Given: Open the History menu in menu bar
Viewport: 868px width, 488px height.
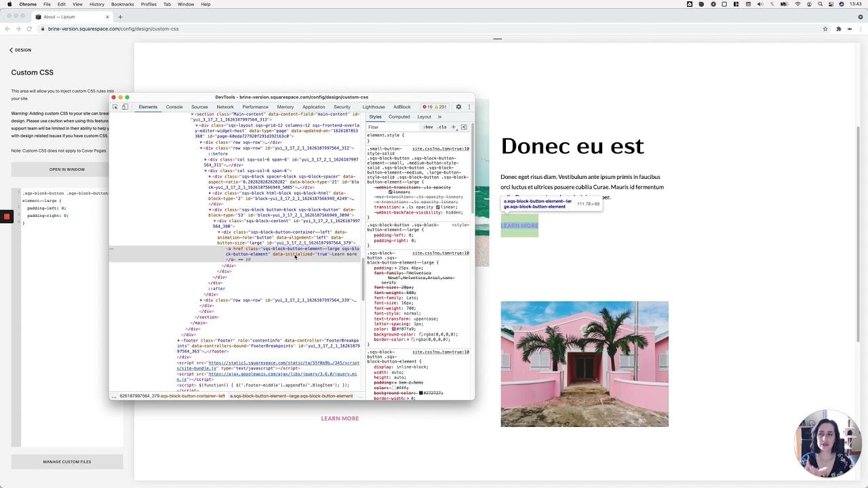Looking at the screenshot, I should (x=96, y=4).
